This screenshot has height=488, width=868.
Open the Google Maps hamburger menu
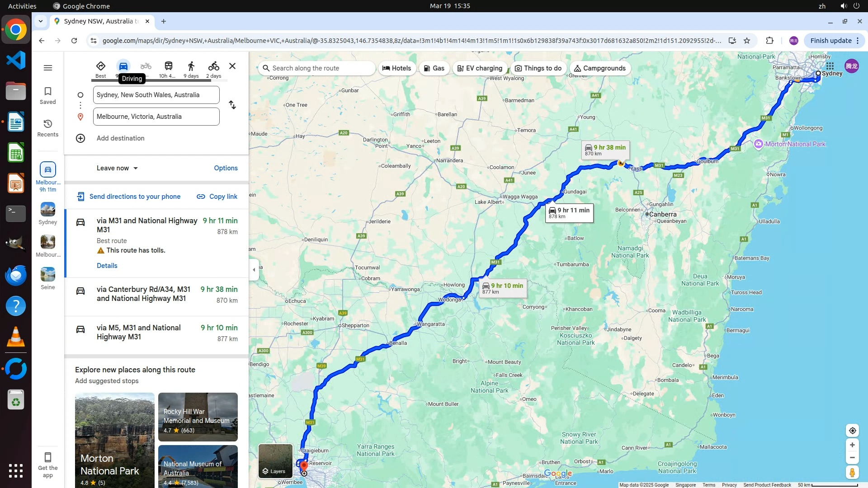[48, 68]
